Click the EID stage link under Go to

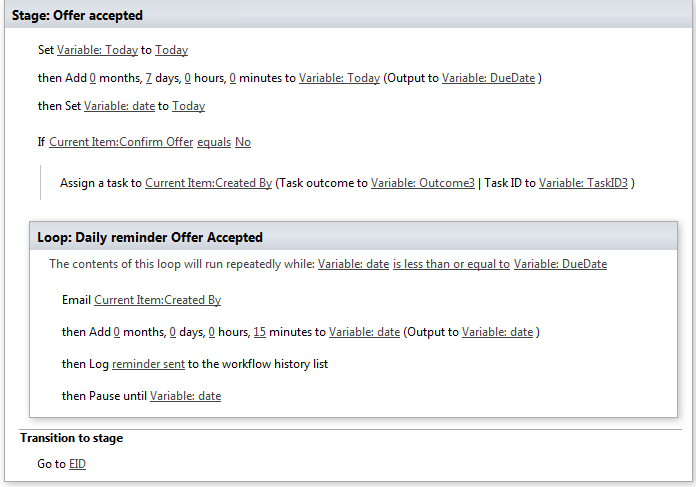tap(77, 464)
